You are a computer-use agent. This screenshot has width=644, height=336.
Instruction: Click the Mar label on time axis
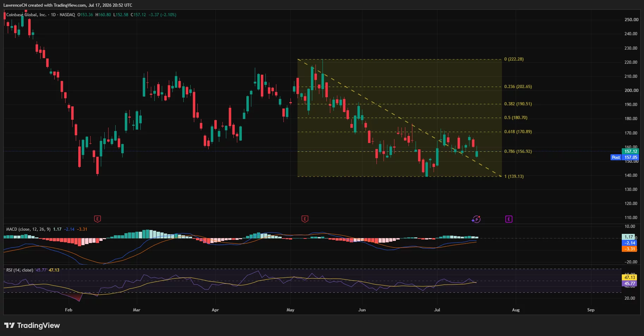click(x=136, y=310)
